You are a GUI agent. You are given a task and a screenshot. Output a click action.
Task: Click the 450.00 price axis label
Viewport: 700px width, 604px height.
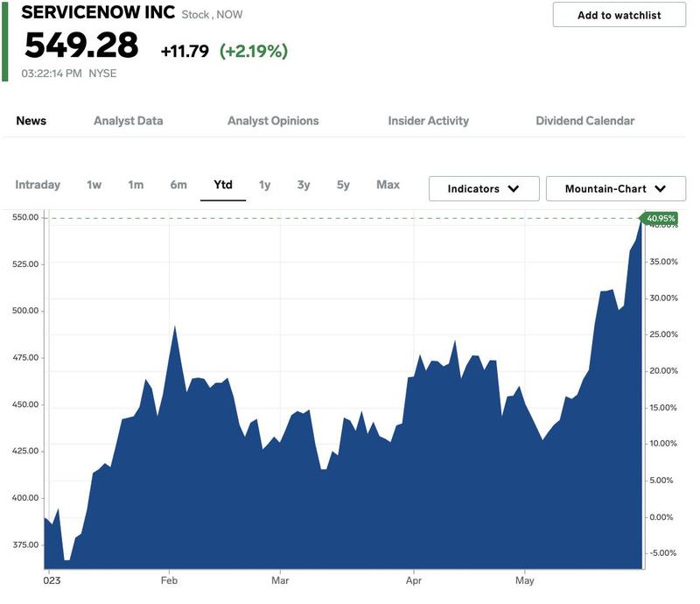click(x=25, y=404)
